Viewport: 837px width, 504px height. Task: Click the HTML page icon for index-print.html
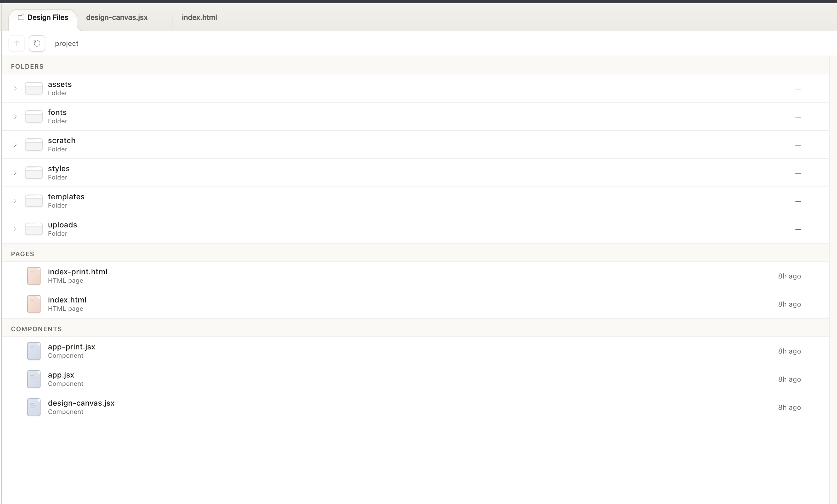click(x=34, y=276)
